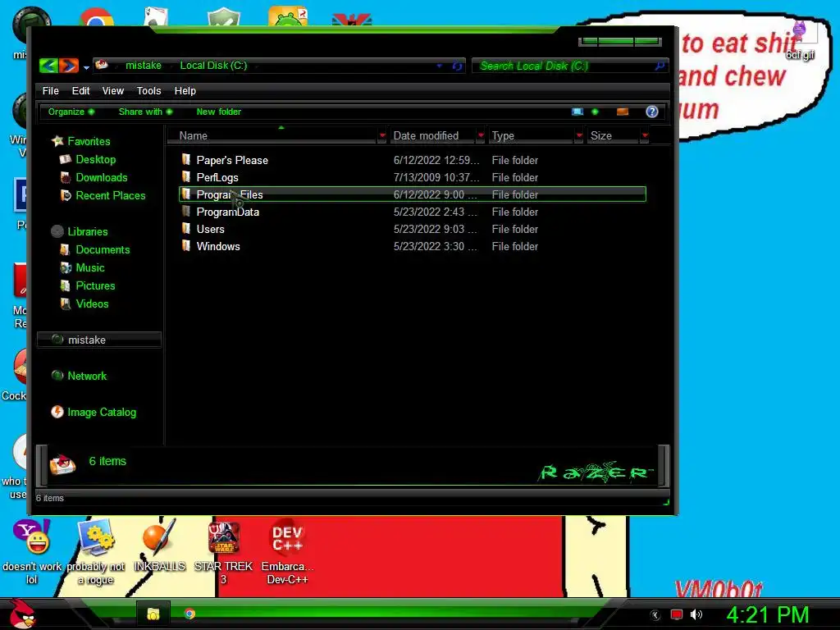Click the red monitor tray icon
840x630 pixels.
tap(677, 614)
